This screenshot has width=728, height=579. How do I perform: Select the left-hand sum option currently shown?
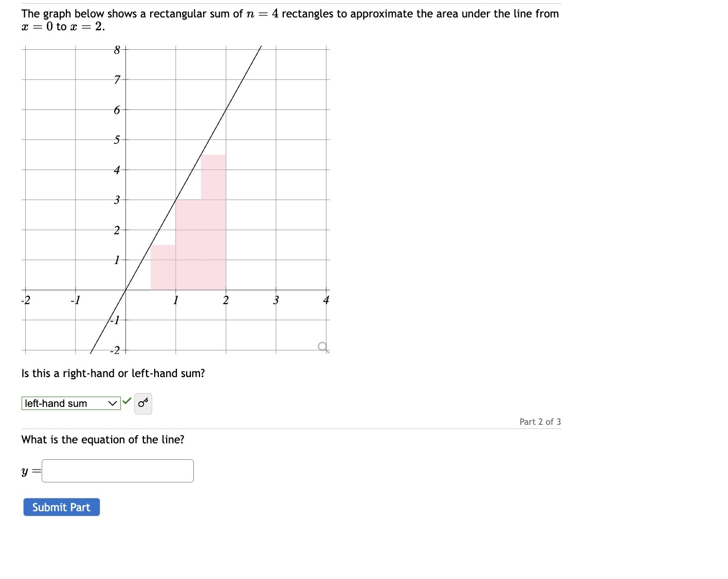tap(57, 403)
